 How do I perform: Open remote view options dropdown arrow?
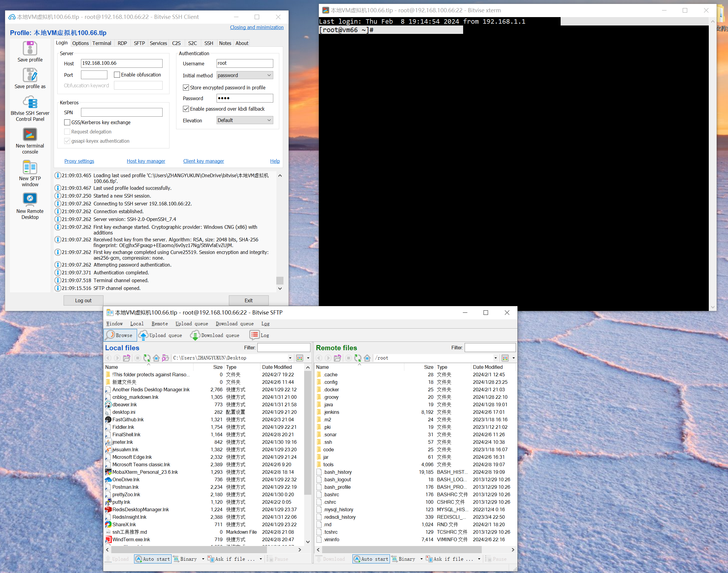pos(514,358)
